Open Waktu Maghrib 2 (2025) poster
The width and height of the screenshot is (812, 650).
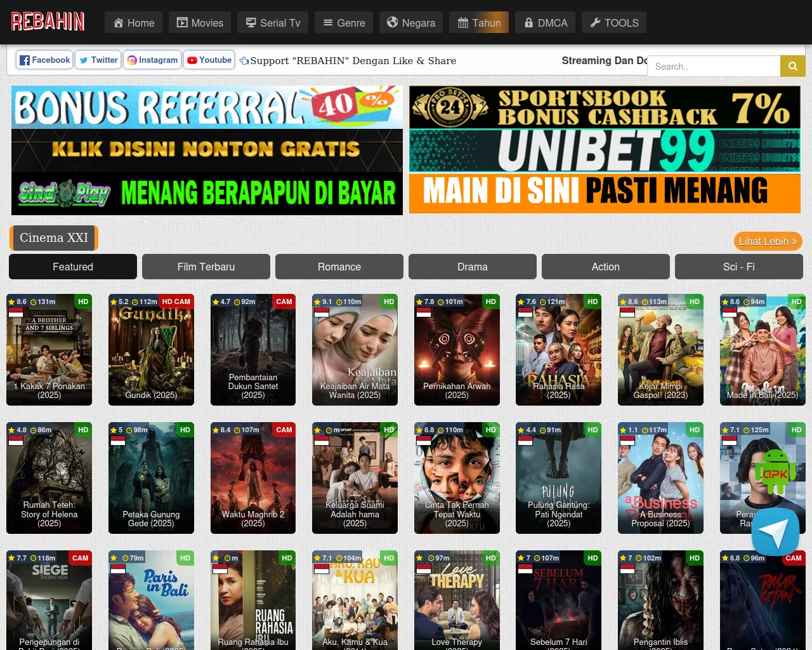(253, 478)
